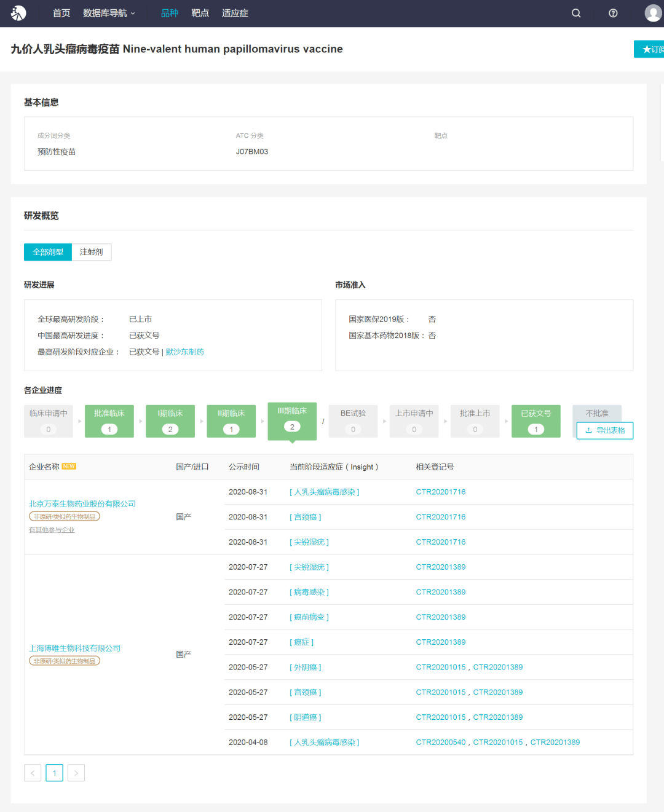Show 有其他参与企业 details
Image resolution: width=664 pixels, height=812 pixels.
[52, 530]
